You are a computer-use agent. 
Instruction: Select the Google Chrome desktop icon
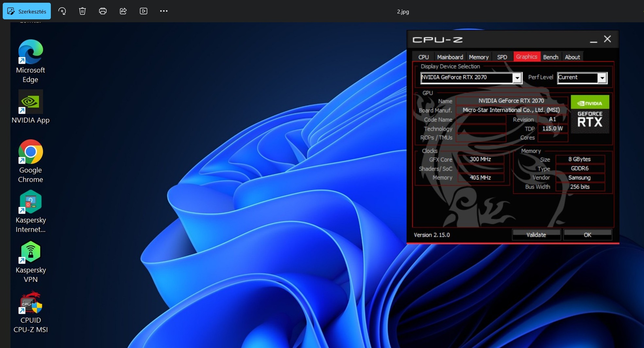[30, 162]
